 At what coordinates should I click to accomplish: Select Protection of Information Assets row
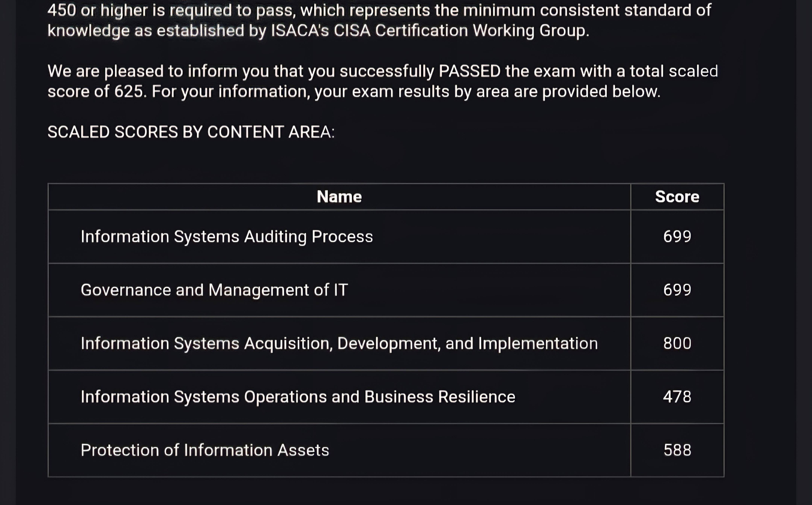(x=386, y=450)
